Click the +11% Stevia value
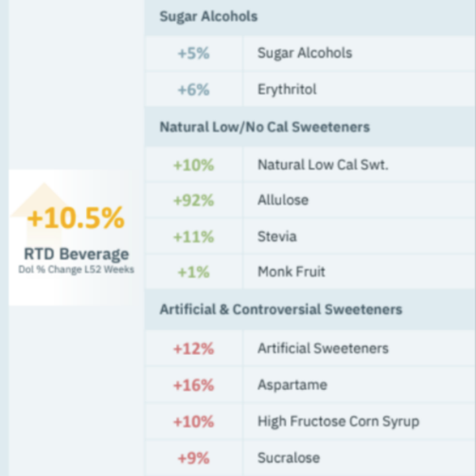476x476 pixels. click(x=193, y=236)
